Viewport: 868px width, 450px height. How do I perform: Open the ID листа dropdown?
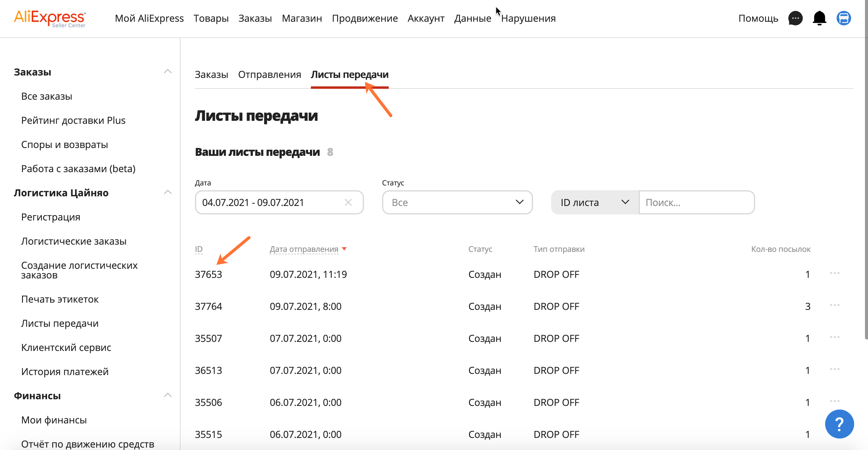point(595,202)
